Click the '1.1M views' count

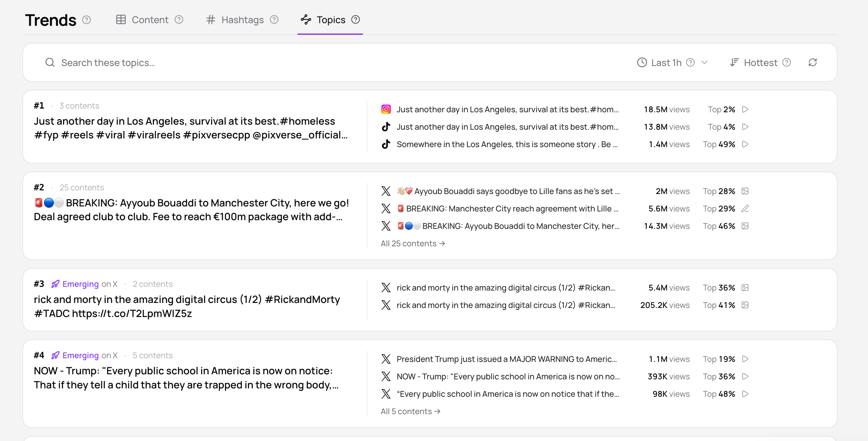tap(669, 360)
